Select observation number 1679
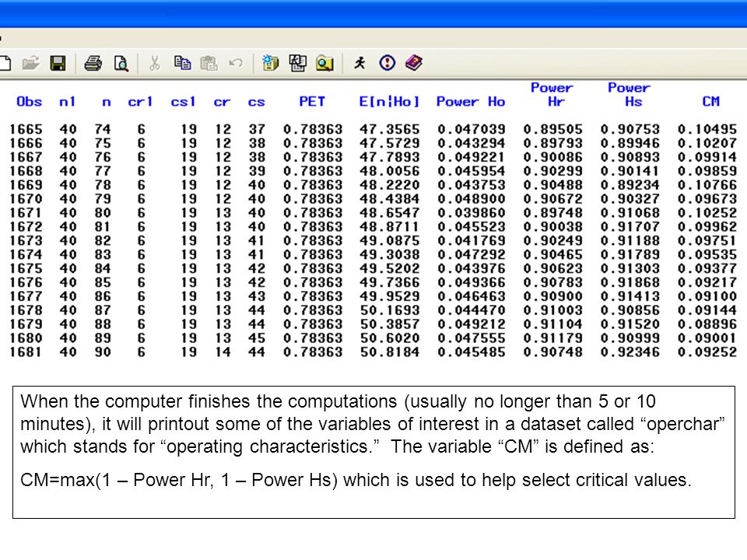This screenshot has height=560, width=747. point(26,324)
